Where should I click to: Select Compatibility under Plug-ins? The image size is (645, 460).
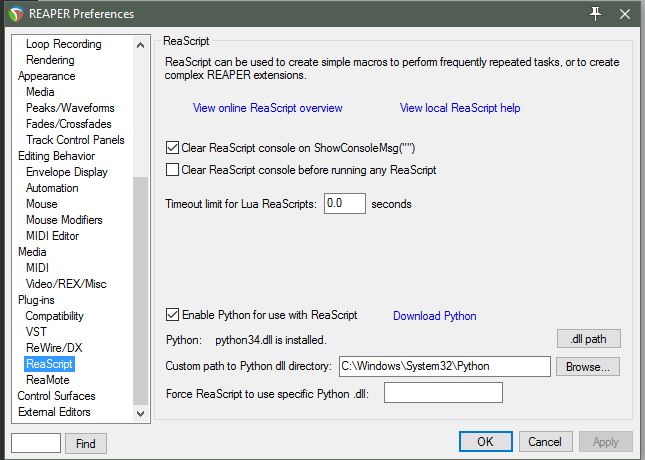tap(54, 316)
